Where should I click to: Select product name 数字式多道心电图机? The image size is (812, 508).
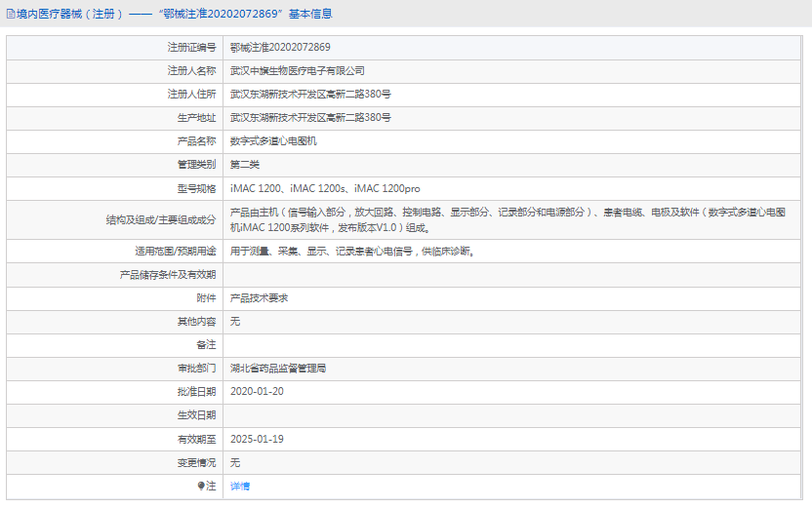[x=273, y=141]
